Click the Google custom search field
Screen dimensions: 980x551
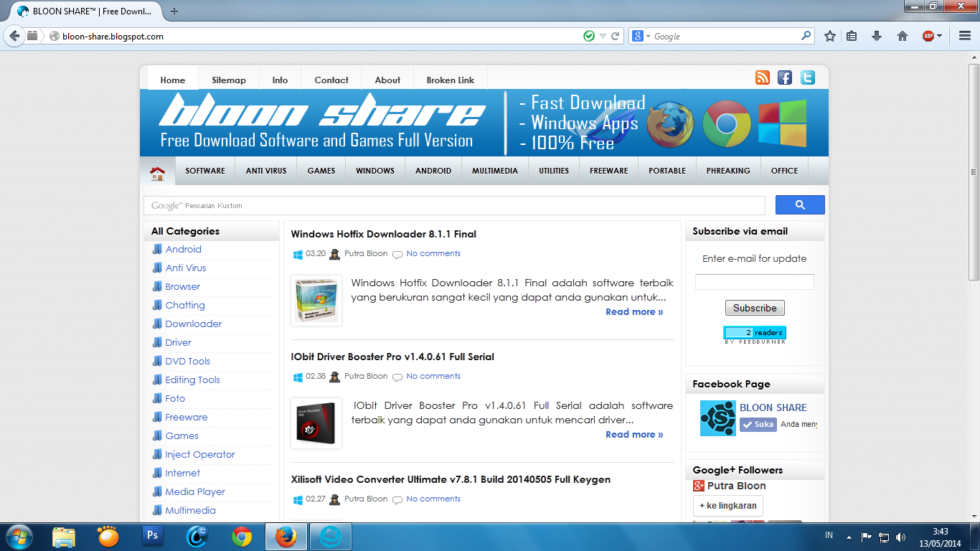455,205
